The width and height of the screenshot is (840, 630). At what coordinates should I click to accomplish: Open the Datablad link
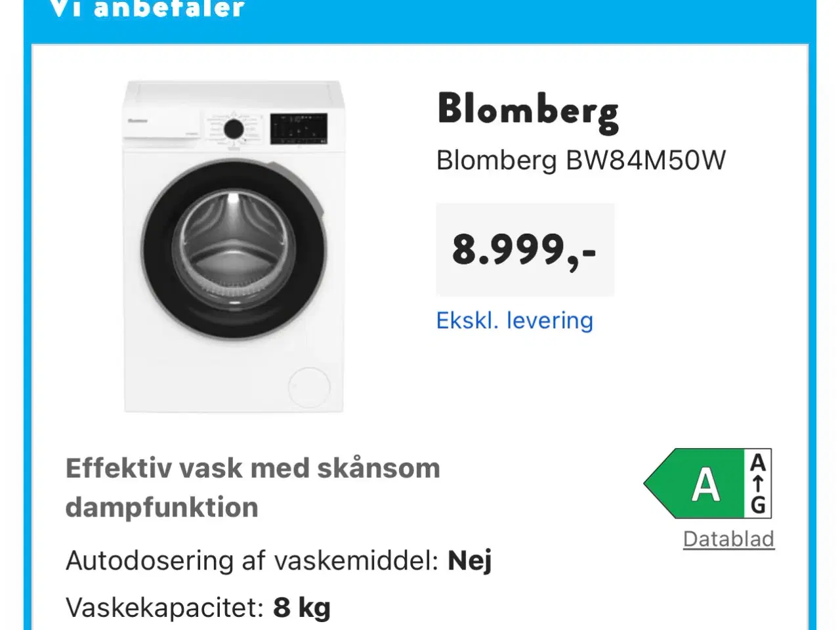tap(728, 539)
